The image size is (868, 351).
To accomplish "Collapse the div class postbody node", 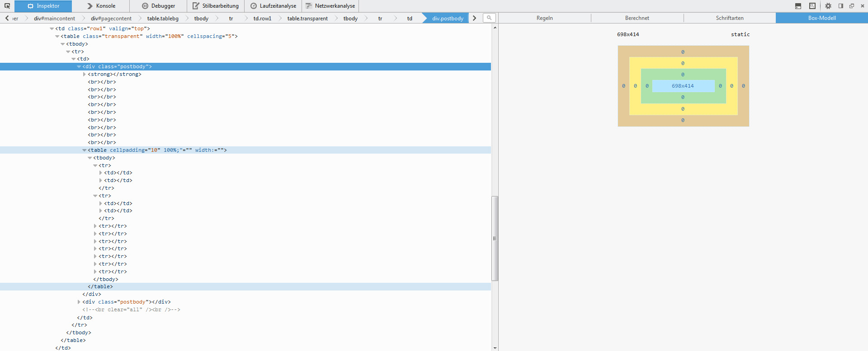I will 79,67.
